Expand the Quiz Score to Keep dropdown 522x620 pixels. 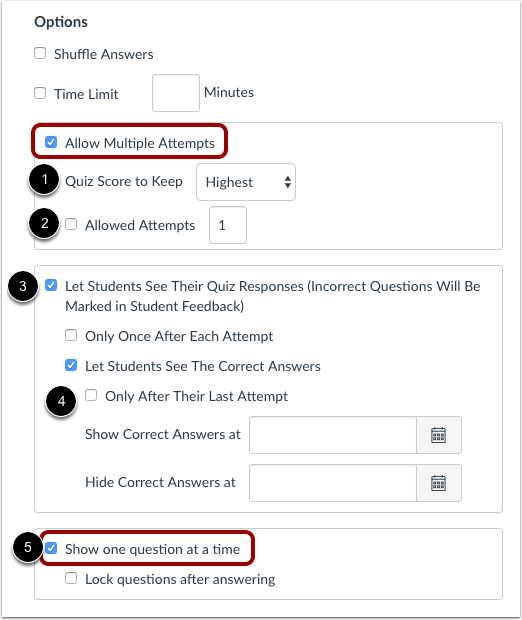[246, 182]
